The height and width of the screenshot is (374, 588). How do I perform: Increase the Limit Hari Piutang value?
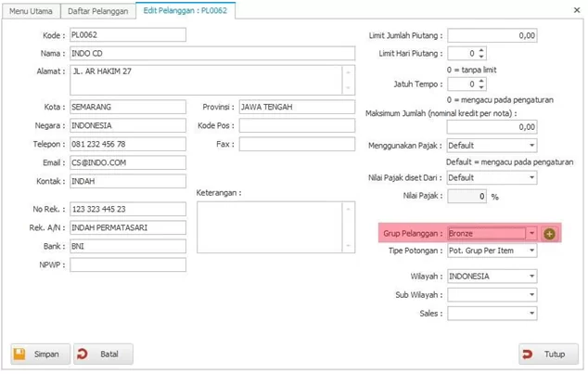[x=481, y=50]
